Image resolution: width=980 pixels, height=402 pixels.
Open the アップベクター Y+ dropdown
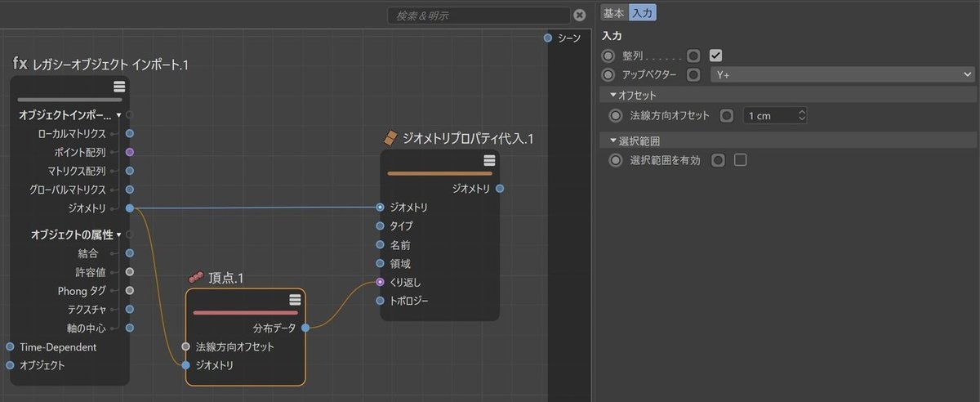click(840, 74)
